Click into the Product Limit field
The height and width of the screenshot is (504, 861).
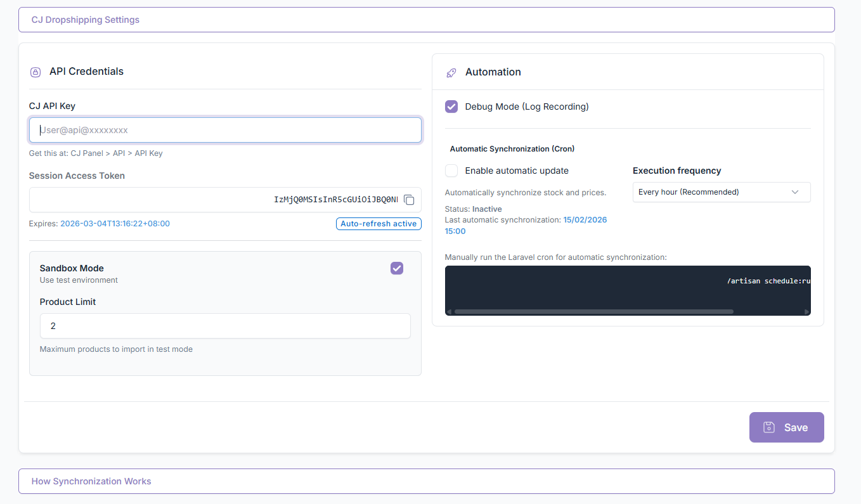click(225, 326)
